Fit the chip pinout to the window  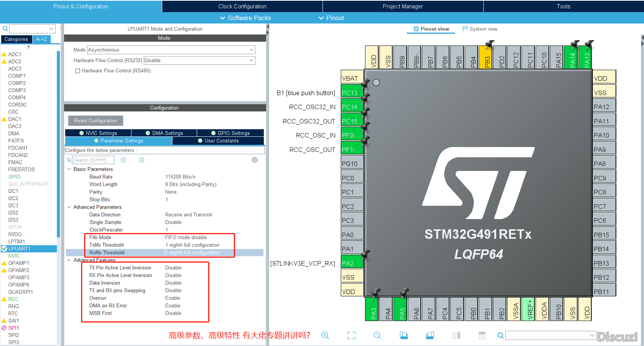[351, 335]
